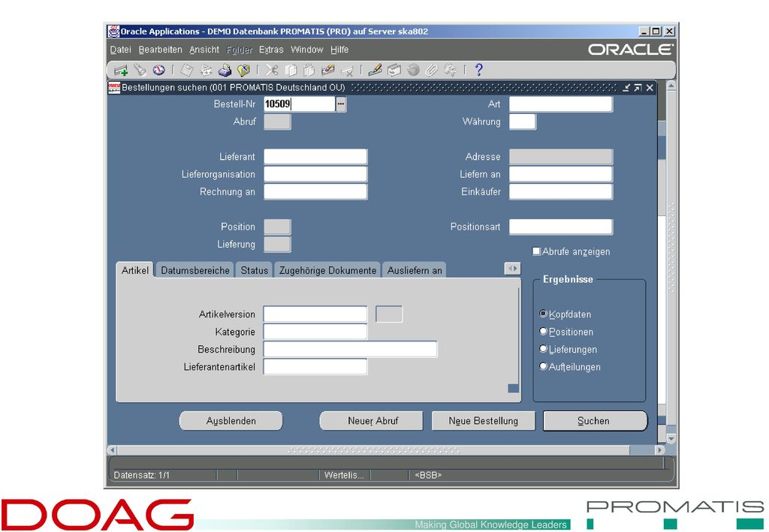Image resolution: width=769 pixels, height=532 pixels.
Task: Click the Rechnung an input field
Action: (315, 191)
